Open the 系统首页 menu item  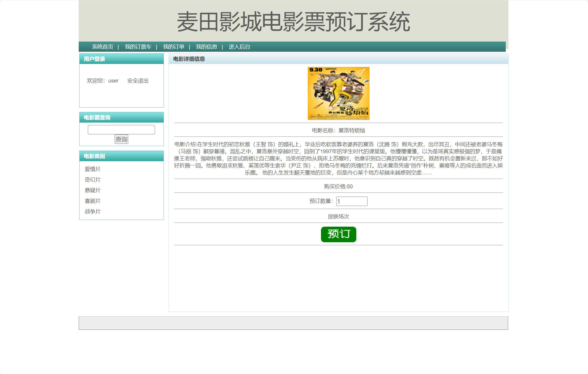click(103, 47)
